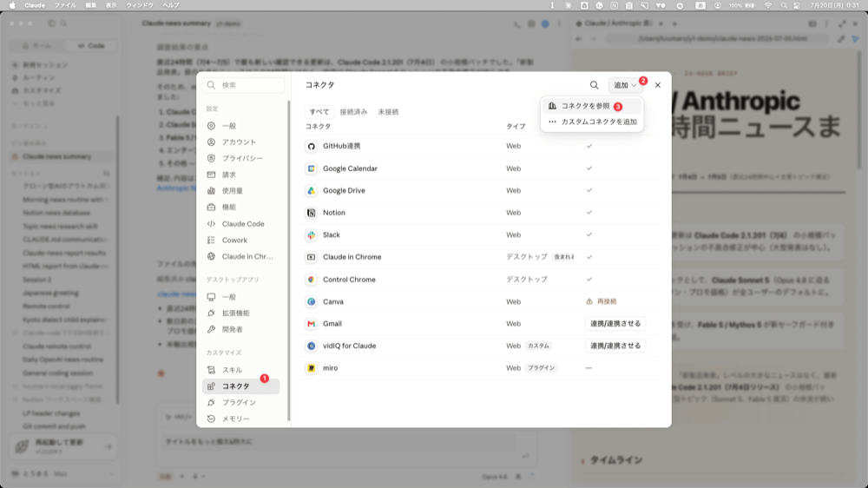Click the Control Chrome connector icon

pyautogui.click(x=311, y=280)
